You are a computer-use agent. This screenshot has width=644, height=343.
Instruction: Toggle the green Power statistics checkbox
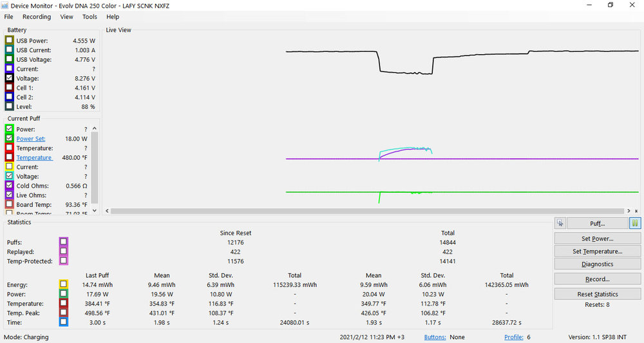click(63, 293)
